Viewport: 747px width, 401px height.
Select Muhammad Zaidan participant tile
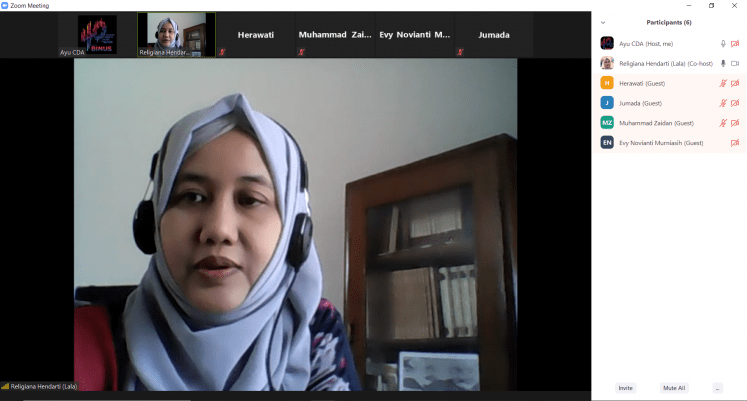[x=335, y=35]
